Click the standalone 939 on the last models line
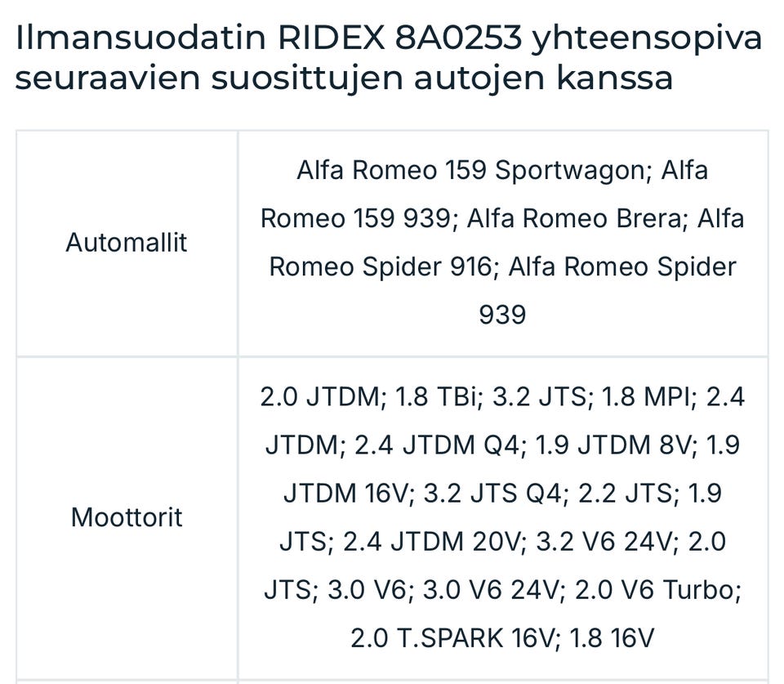 tap(501, 315)
